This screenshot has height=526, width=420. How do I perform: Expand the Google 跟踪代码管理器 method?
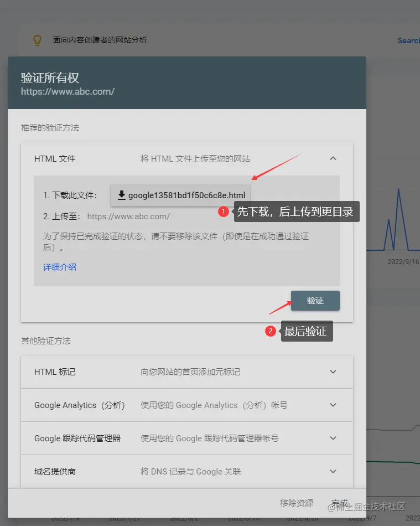point(186,438)
